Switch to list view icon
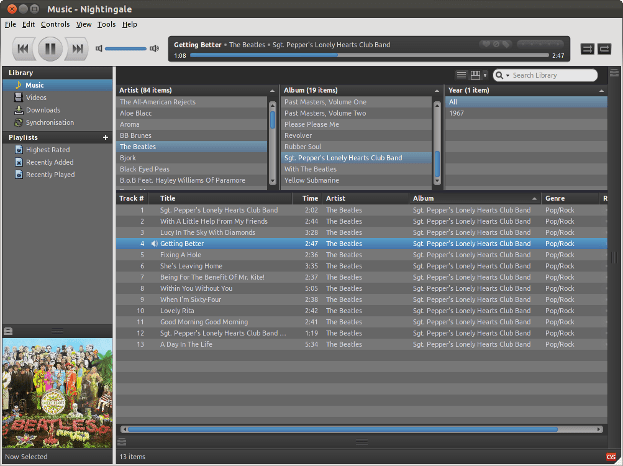This screenshot has height=466, width=623. tap(461, 75)
